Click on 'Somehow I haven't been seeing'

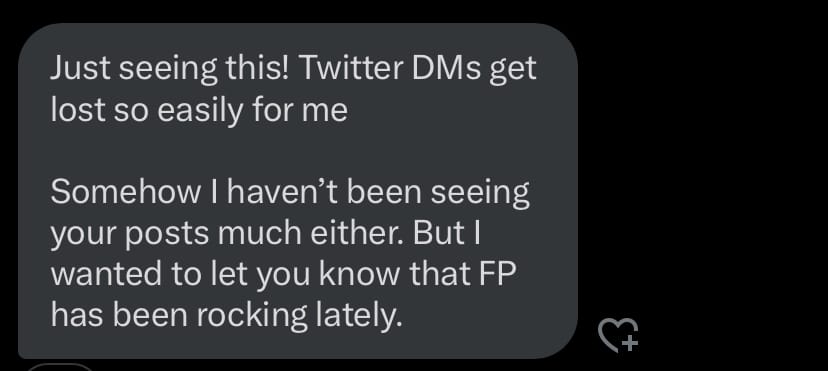(290, 192)
